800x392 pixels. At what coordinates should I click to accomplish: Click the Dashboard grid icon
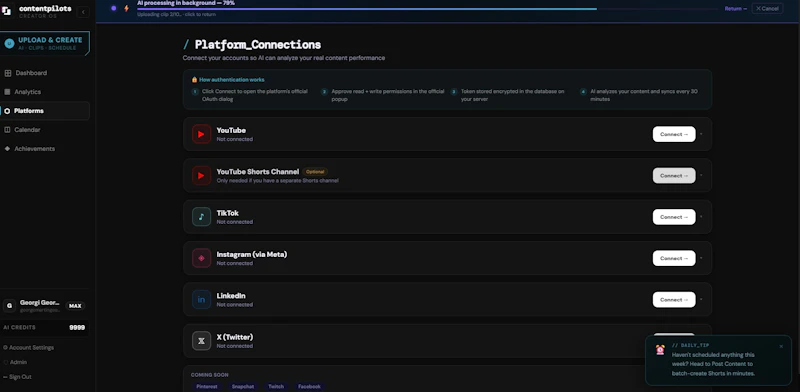pyautogui.click(x=8, y=73)
